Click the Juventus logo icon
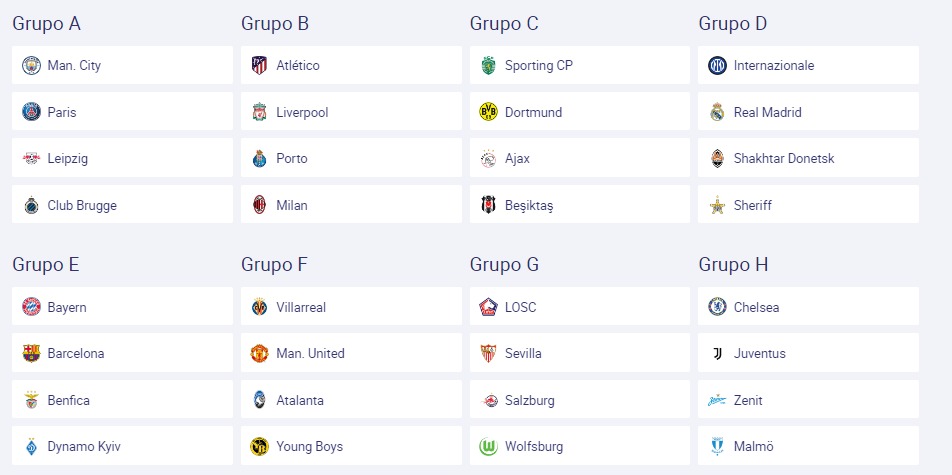The height and width of the screenshot is (475, 952). point(718,354)
